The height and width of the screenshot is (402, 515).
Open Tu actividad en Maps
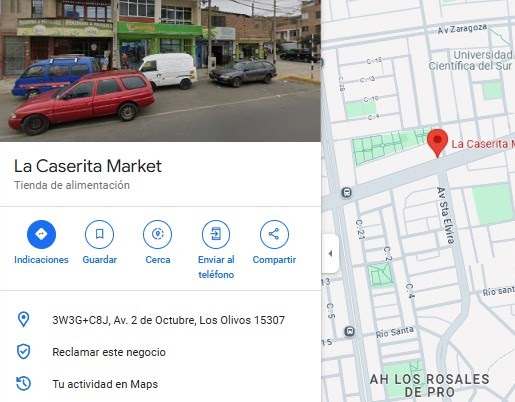click(105, 384)
